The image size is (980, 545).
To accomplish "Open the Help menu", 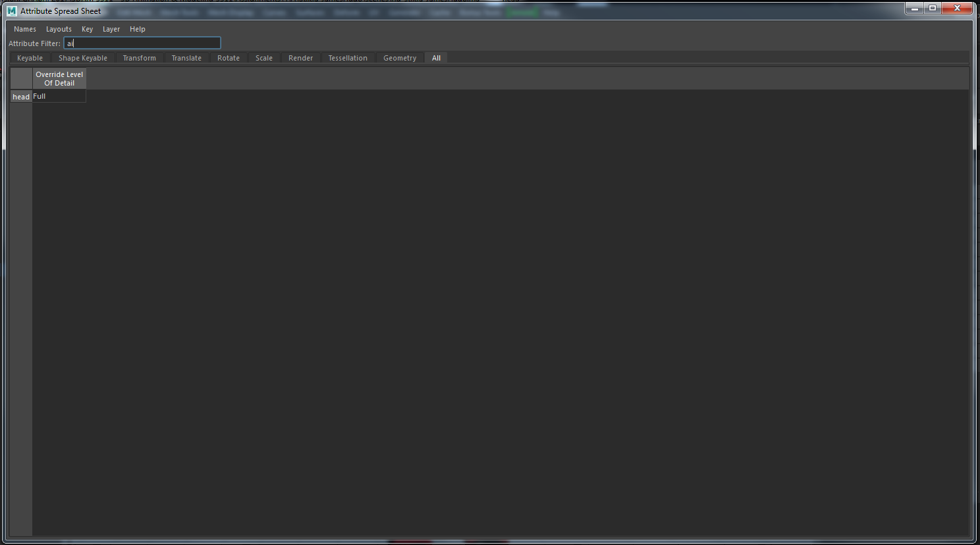I will 137,29.
